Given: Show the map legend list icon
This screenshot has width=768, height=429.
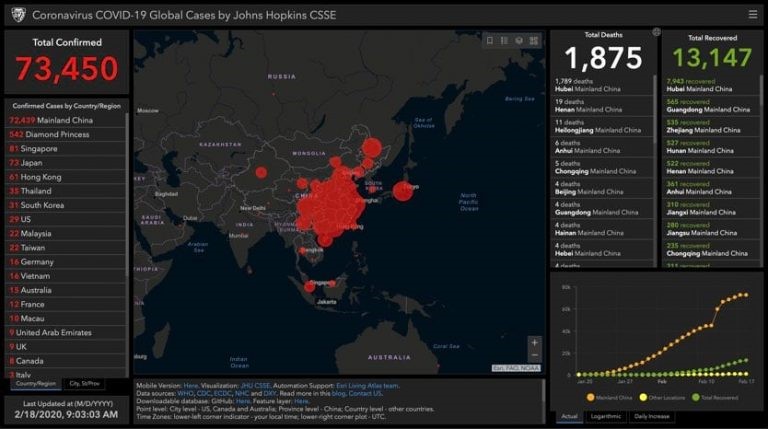Looking at the screenshot, I should coord(504,41).
